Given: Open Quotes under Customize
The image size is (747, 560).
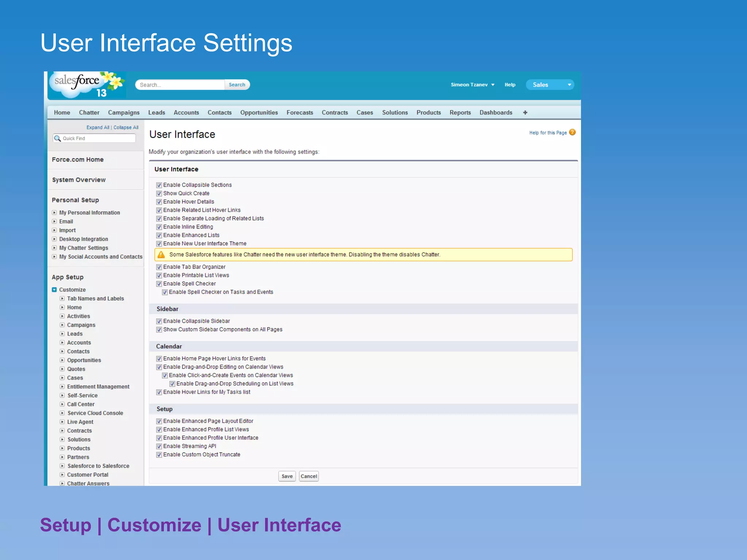Looking at the screenshot, I should (x=76, y=369).
